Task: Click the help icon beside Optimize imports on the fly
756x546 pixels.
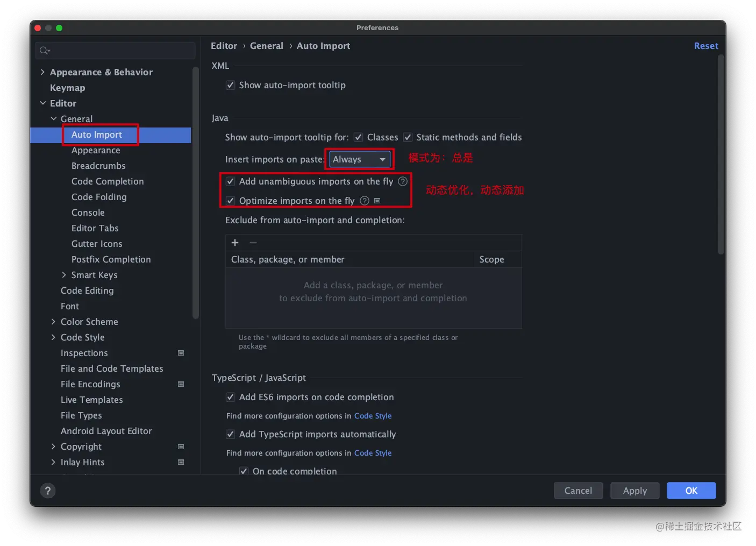Action: coord(365,201)
